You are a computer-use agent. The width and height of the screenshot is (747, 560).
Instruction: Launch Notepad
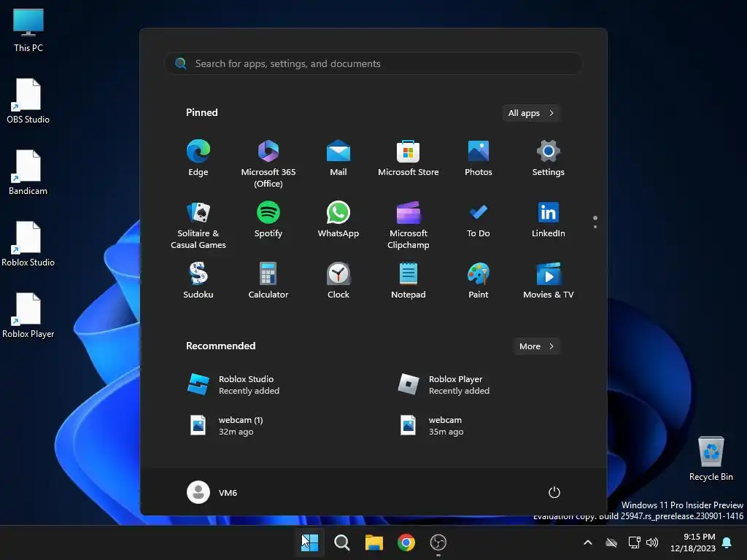[409, 281]
